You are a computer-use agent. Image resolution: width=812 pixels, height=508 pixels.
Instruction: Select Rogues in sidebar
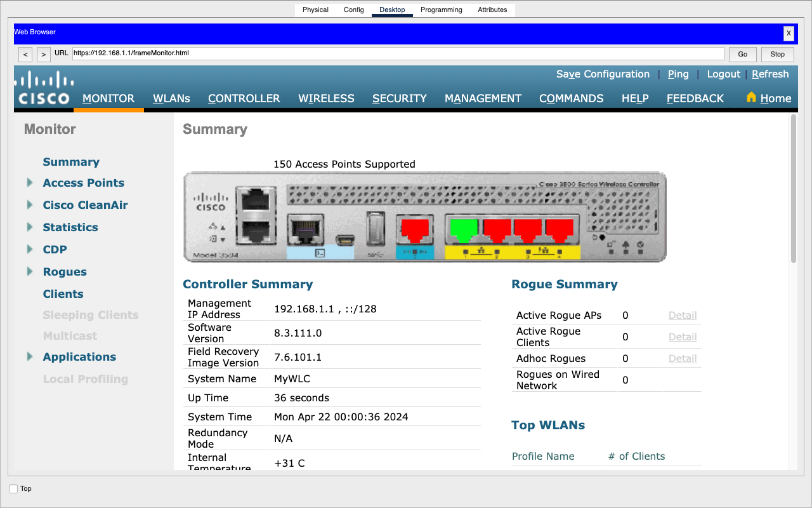pyautogui.click(x=65, y=272)
